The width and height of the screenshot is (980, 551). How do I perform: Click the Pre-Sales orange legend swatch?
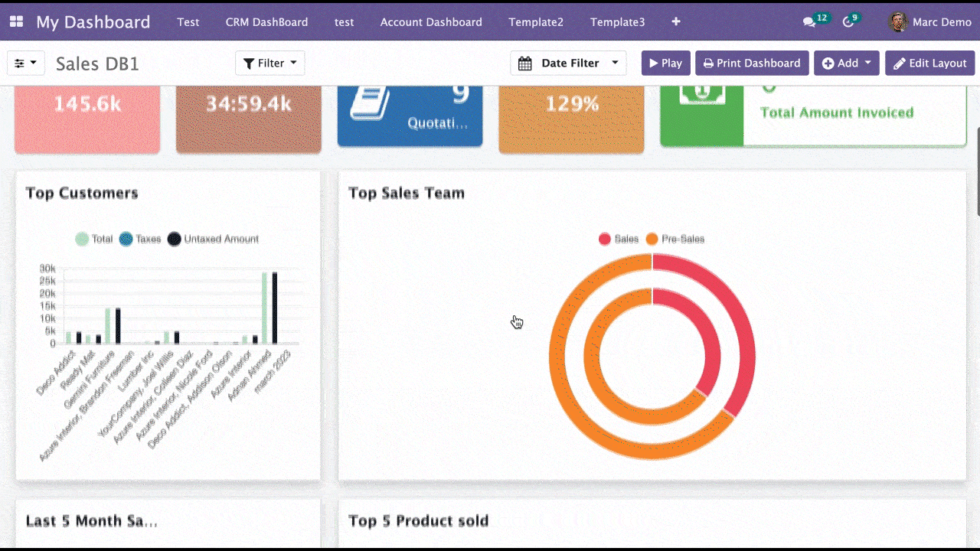[652, 239]
